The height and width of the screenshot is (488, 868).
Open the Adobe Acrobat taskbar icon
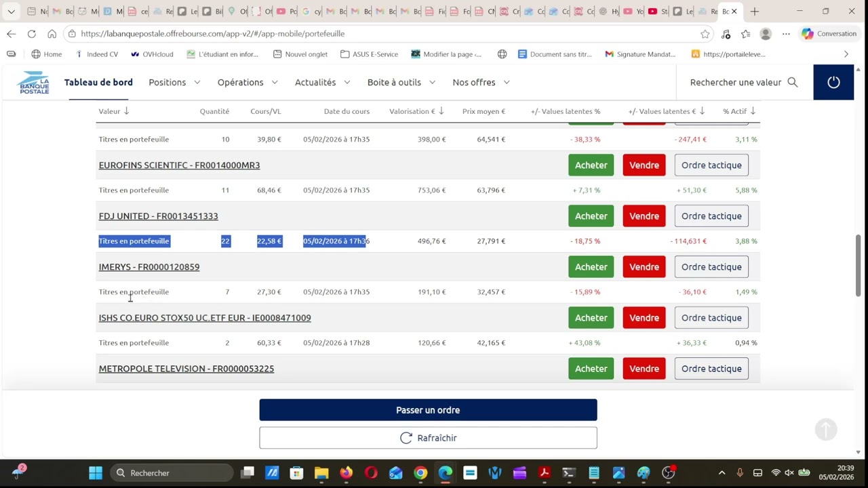545,473
